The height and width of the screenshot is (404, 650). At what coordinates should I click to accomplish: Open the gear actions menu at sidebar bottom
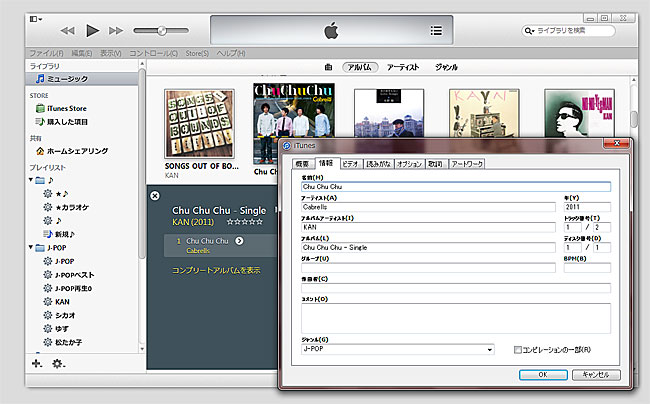(x=58, y=364)
